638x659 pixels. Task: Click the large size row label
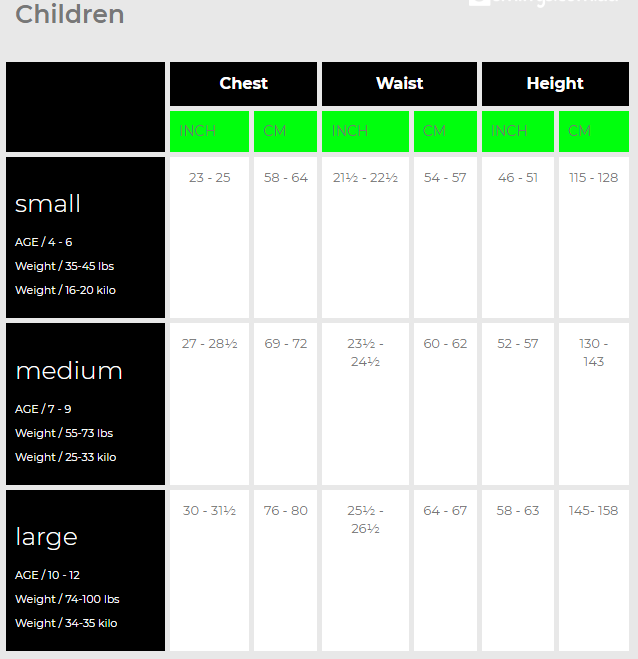(x=47, y=537)
